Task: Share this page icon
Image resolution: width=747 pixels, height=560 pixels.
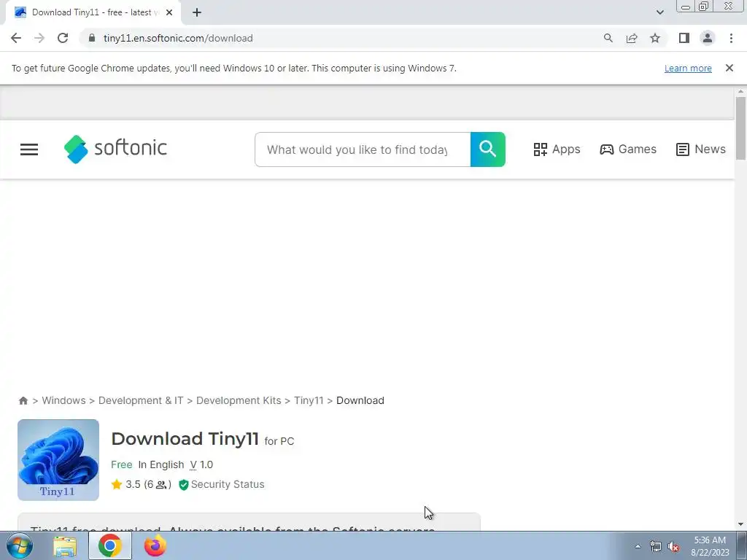Action: tap(632, 38)
